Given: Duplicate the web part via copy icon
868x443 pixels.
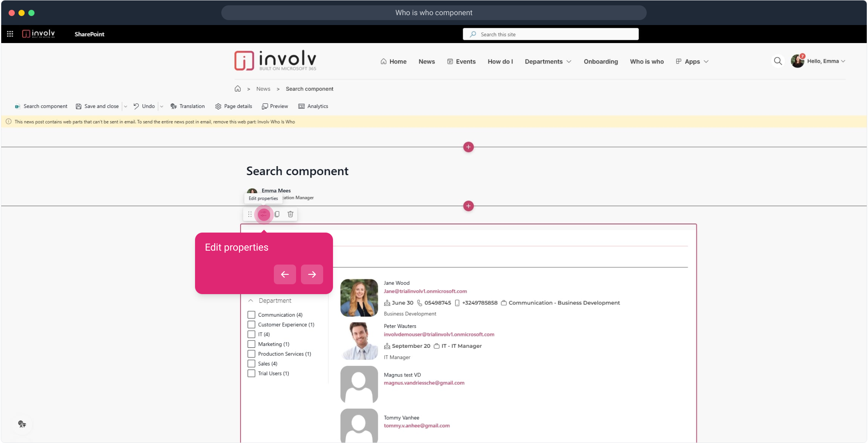Looking at the screenshot, I should click(x=277, y=214).
